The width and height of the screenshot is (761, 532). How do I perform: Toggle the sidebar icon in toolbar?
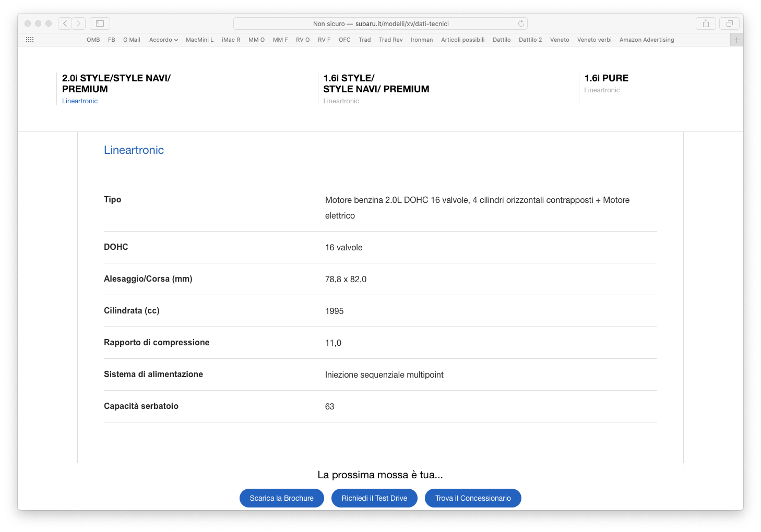point(100,23)
